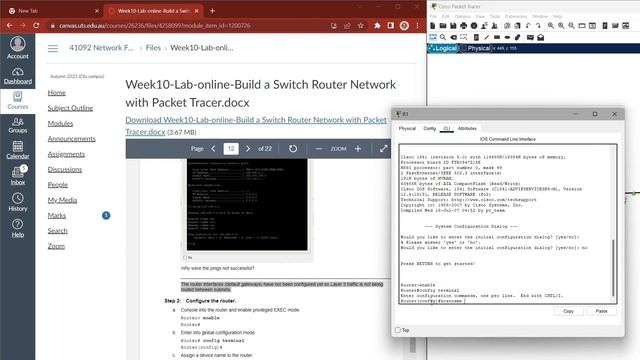The height and width of the screenshot is (360, 640).
Task: Open the Packet Tracer Options menu
Action: 462,16
